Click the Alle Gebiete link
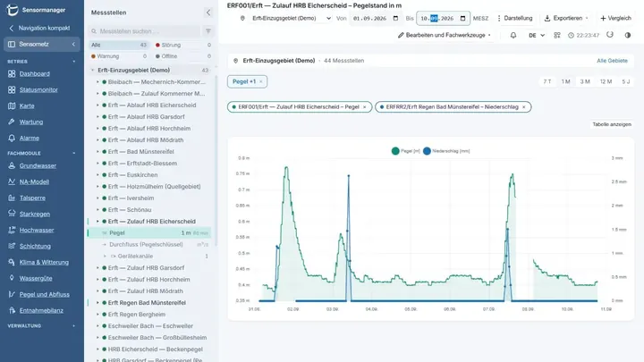 click(x=612, y=61)
